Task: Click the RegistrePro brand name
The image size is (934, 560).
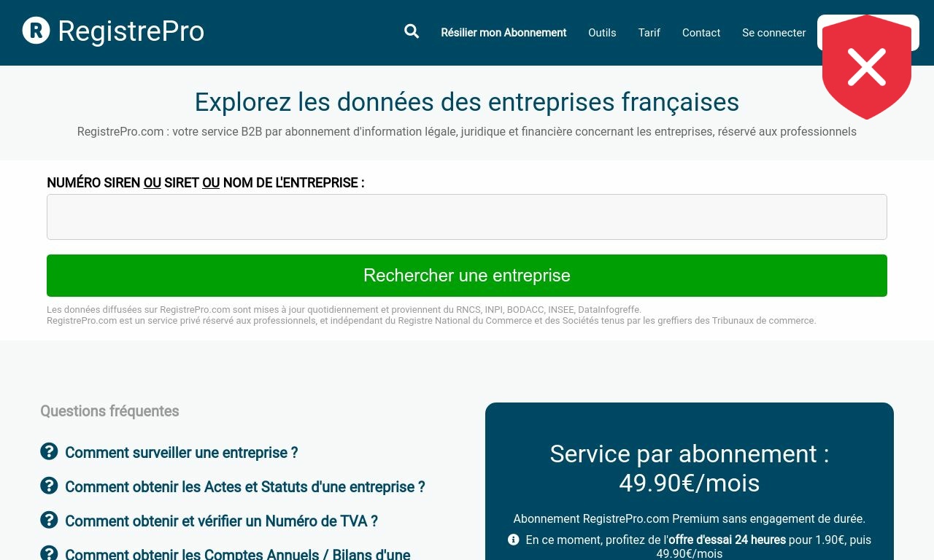Action: pyautogui.click(x=131, y=31)
